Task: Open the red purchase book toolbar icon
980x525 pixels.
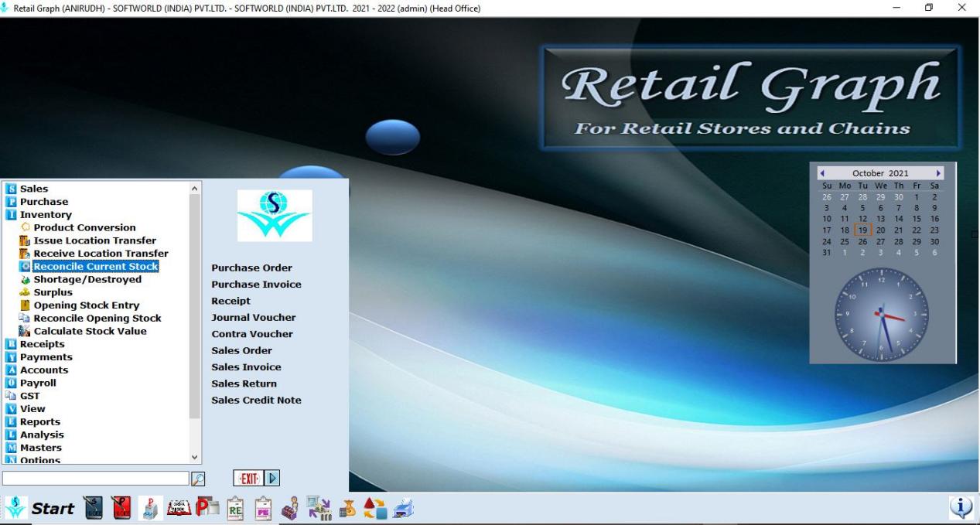Action: [121, 508]
